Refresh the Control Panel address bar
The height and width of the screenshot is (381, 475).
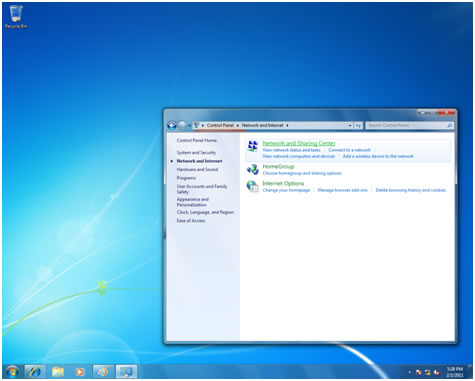pos(358,125)
